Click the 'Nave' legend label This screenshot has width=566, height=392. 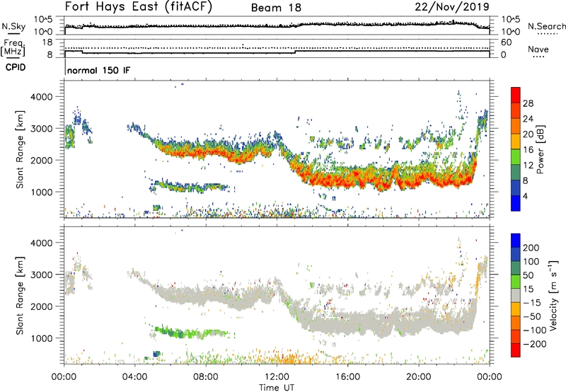click(538, 49)
